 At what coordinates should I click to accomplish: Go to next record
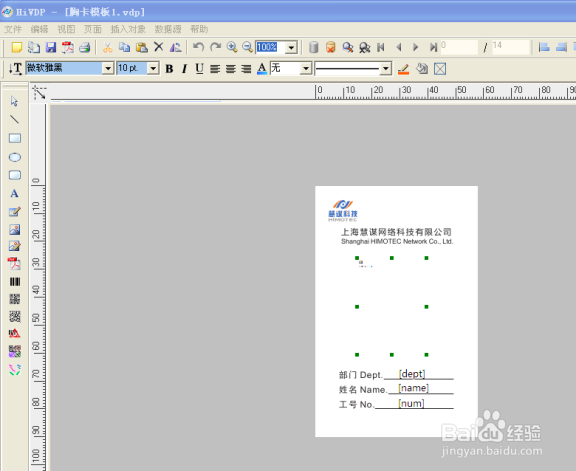(415, 47)
